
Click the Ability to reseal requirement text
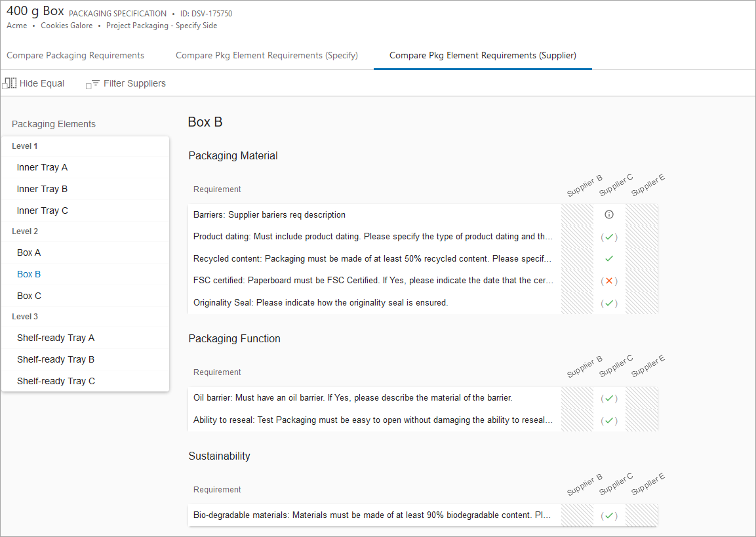tap(372, 420)
